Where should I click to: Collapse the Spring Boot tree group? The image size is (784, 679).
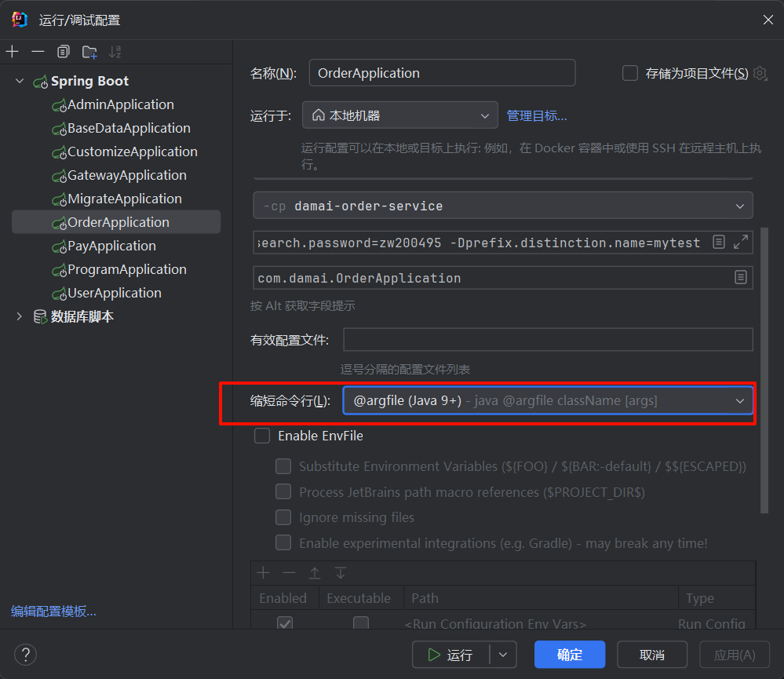pos(20,81)
